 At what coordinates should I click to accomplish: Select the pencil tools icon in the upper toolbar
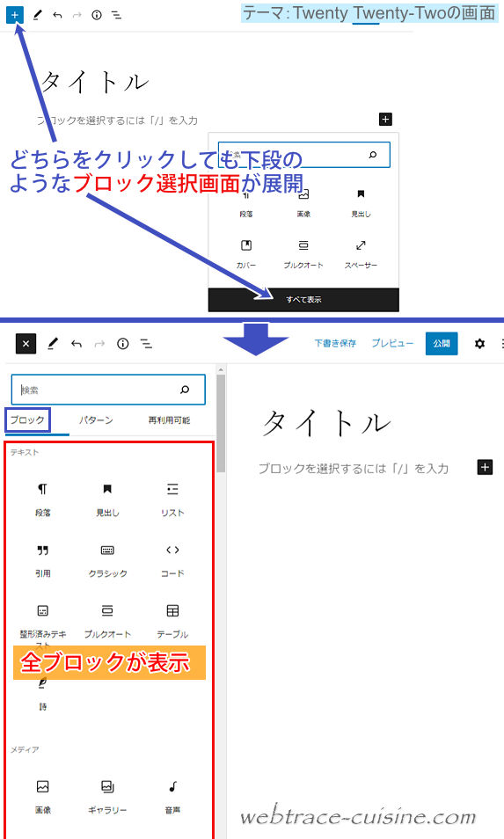pyautogui.click(x=37, y=15)
